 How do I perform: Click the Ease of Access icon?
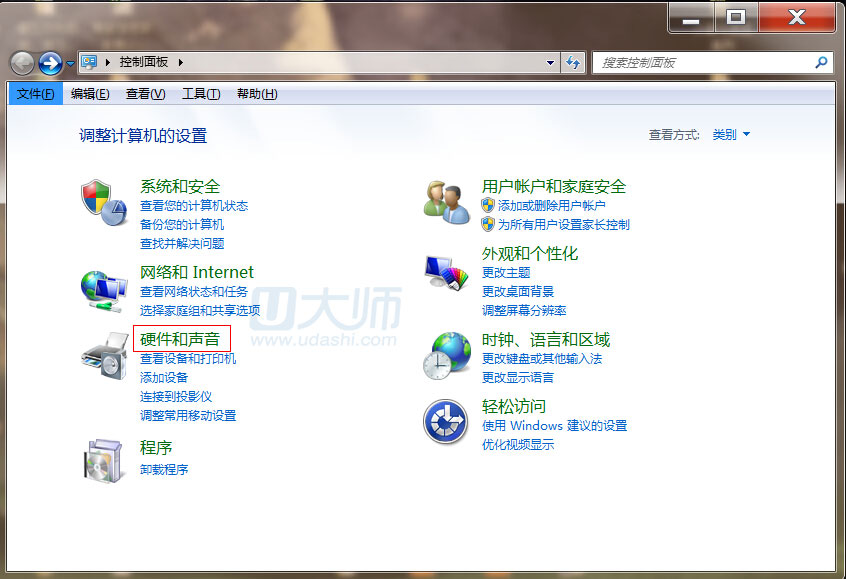coord(446,423)
